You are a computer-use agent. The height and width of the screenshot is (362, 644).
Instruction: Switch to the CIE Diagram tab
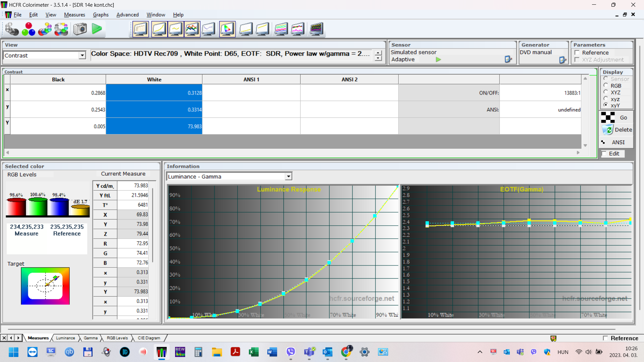[149, 338]
